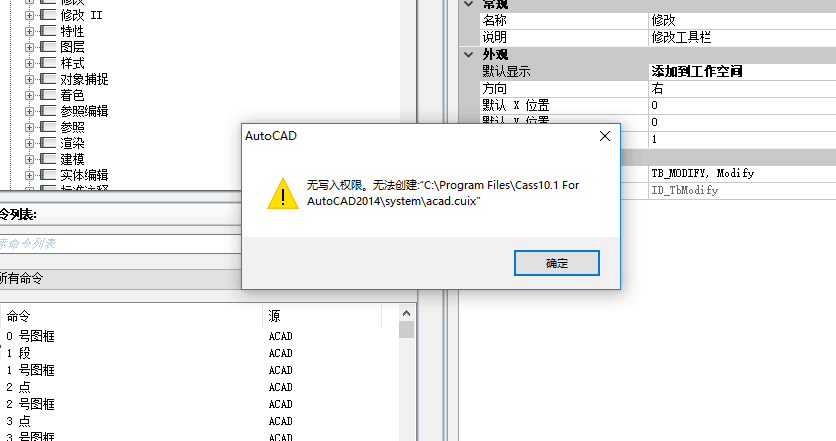The image size is (836, 441).
Task: Expand the 特性 tree node
Action: coord(29,31)
